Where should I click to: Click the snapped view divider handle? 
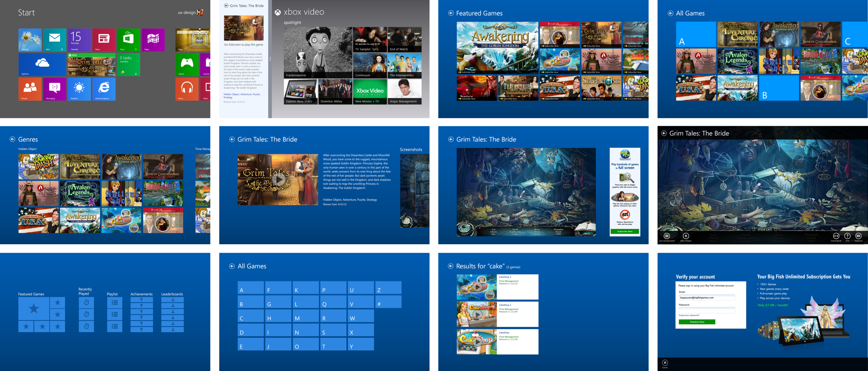(x=270, y=59)
